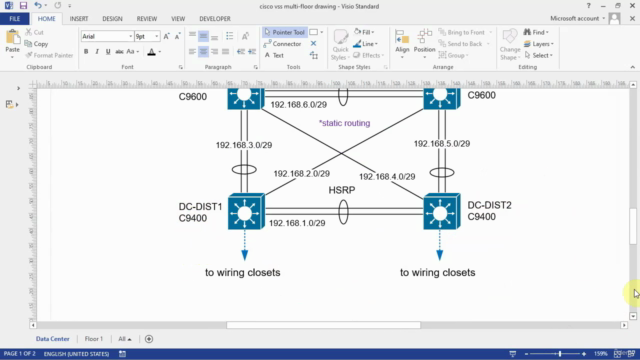Select the Format Painter tool
The height and width of the screenshot is (360, 640).
tap(49, 55)
